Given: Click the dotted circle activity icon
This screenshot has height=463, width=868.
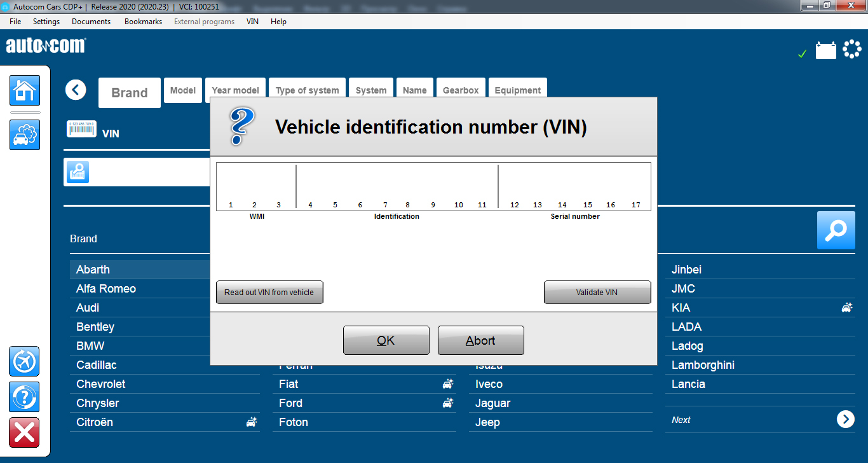Looking at the screenshot, I should point(852,49).
